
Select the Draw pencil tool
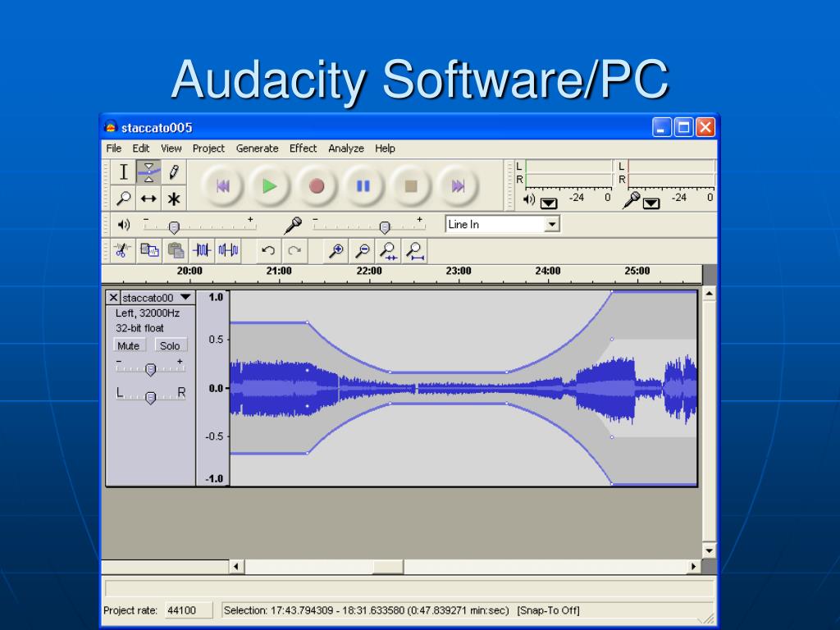point(174,172)
